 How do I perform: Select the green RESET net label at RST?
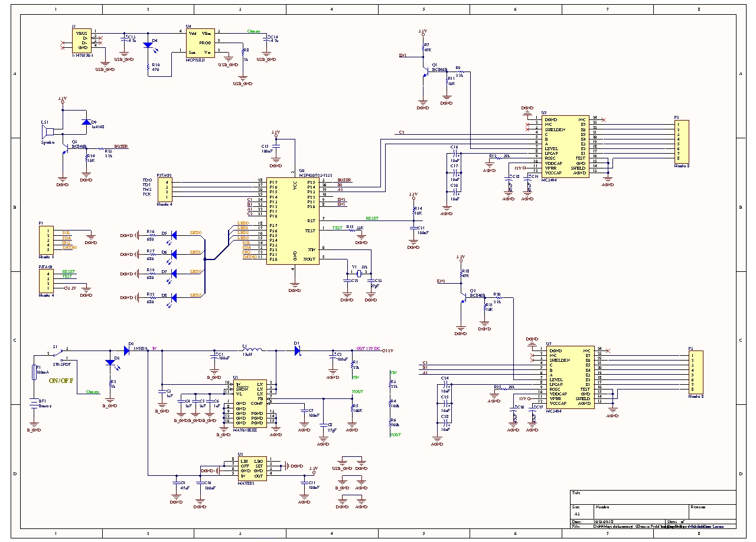[372, 219]
